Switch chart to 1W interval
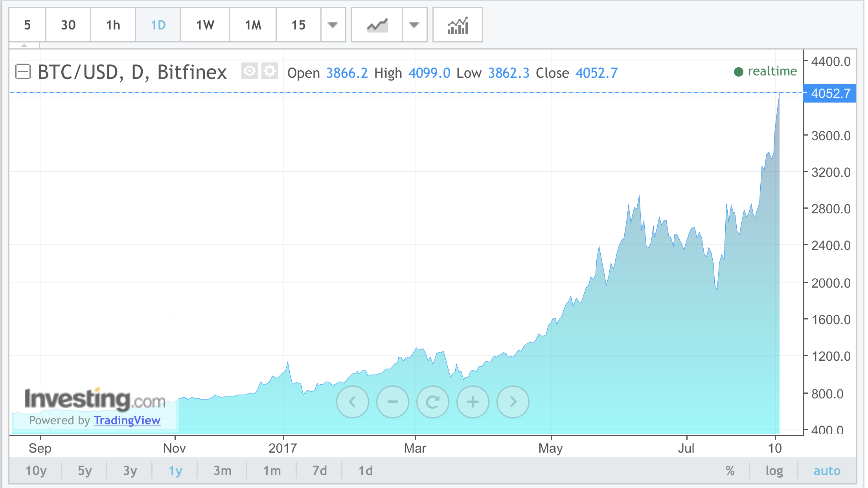Screen dimensions: 868x488 205,25
